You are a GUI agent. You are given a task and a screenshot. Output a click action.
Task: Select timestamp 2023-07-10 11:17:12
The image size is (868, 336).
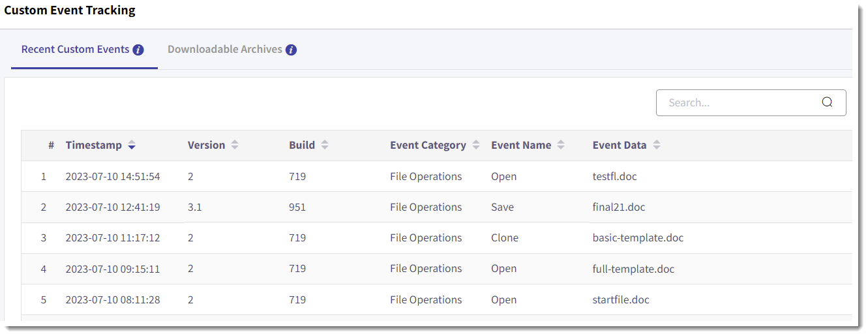(113, 238)
